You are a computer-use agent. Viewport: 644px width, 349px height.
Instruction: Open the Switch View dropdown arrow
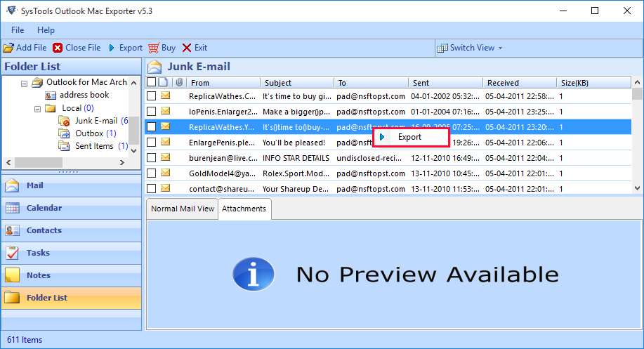click(500, 48)
